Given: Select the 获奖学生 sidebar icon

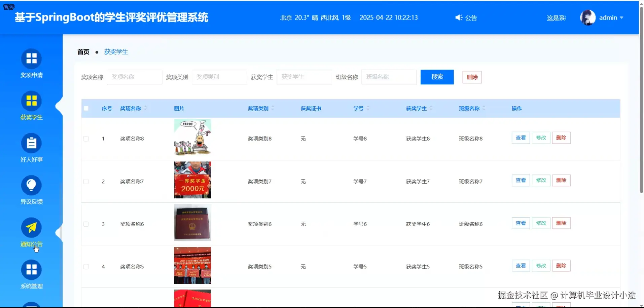Looking at the screenshot, I should (x=31, y=101).
